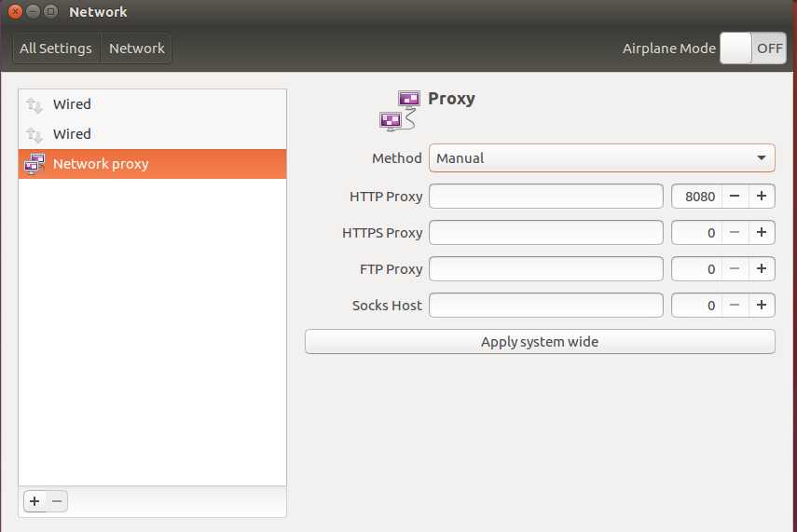Click the Proxy heading text
This screenshot has width=797, height=532.
(x=451, y=99)
